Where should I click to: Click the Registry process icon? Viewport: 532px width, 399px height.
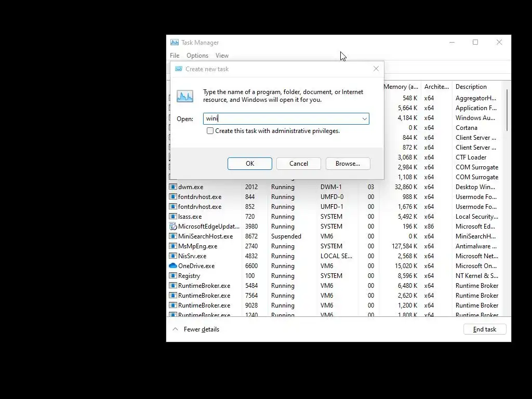[173, 275]
